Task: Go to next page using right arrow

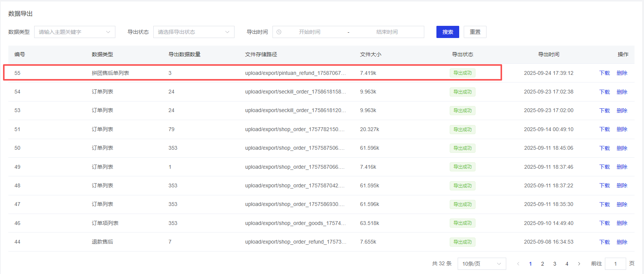Action: (579, 264)
